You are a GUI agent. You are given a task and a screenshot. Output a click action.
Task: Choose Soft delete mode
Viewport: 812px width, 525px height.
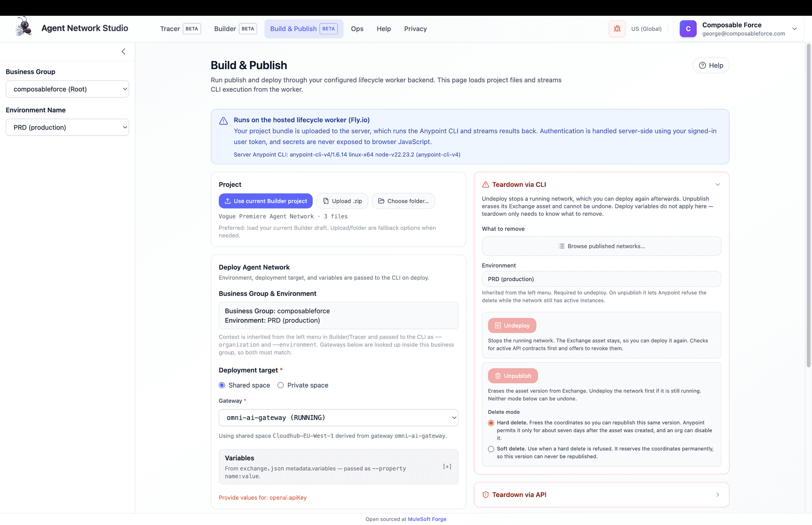[x=491, y=449]
